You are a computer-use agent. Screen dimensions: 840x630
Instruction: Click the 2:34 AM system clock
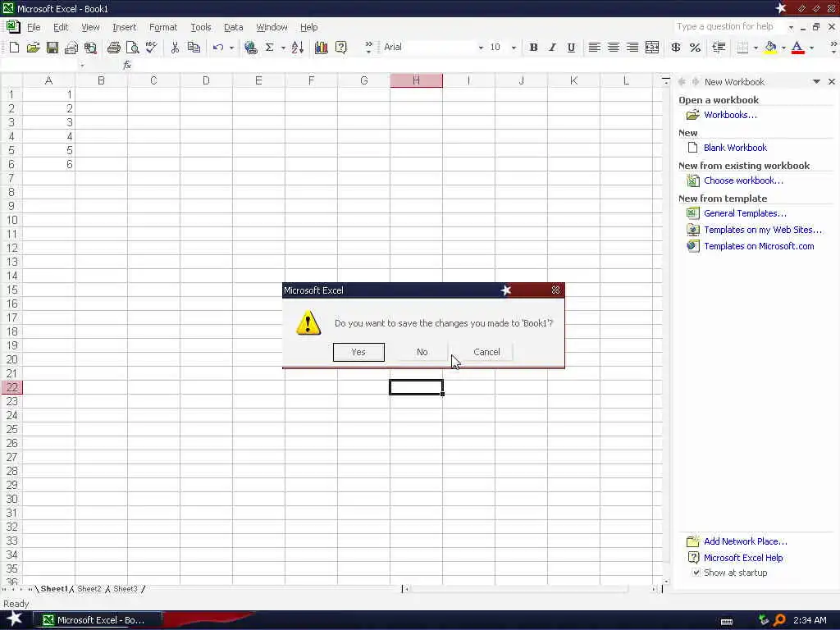pyautogui.click(x=810, y=620)
